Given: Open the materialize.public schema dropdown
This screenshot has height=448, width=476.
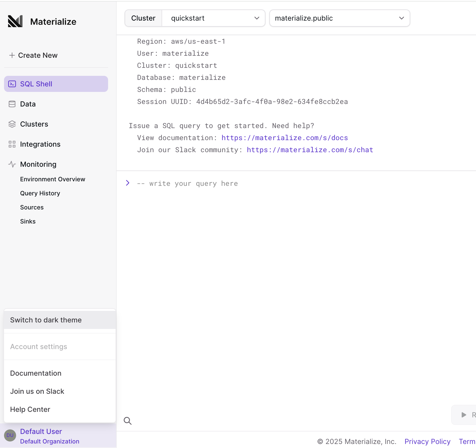Looking at the screenshot, I should tap(339, 18).
